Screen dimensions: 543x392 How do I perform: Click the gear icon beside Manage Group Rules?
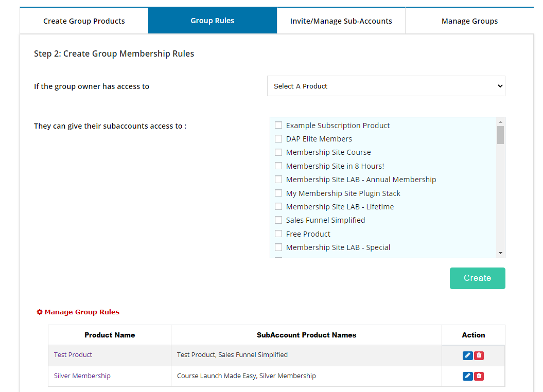(x=40, y=312)
